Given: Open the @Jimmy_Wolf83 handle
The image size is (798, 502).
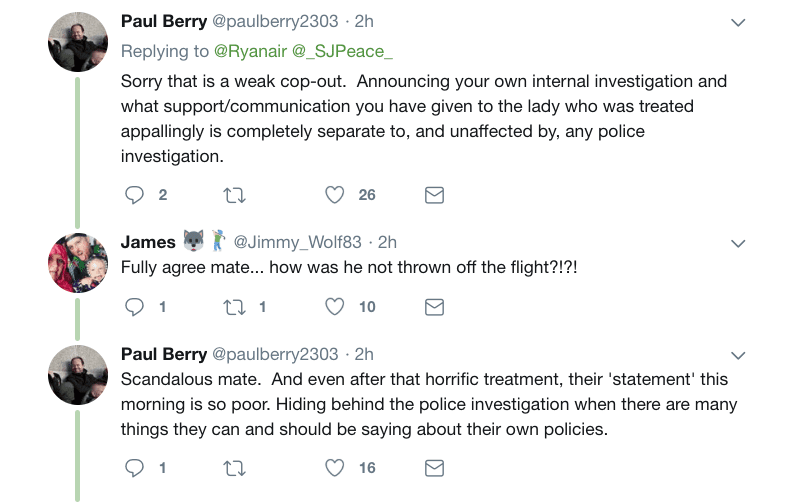Looking at the screenshot, I should coord(297,242).
